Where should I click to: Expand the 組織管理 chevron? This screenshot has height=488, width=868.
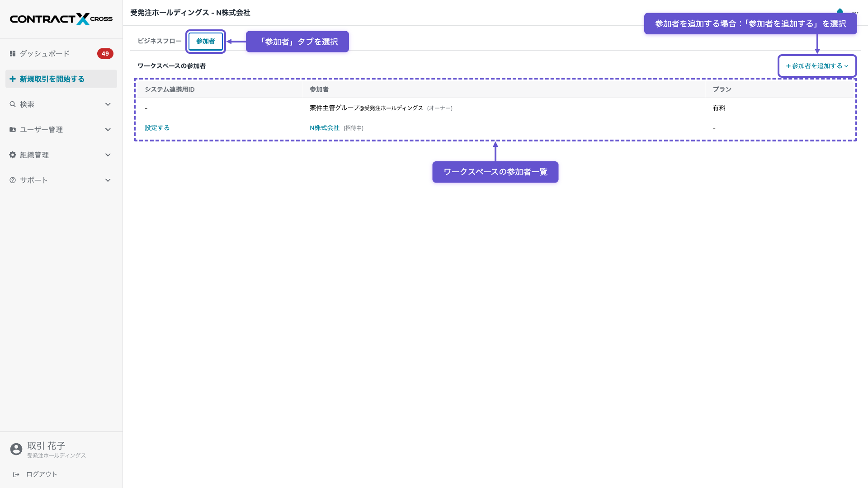pos(108,155)
